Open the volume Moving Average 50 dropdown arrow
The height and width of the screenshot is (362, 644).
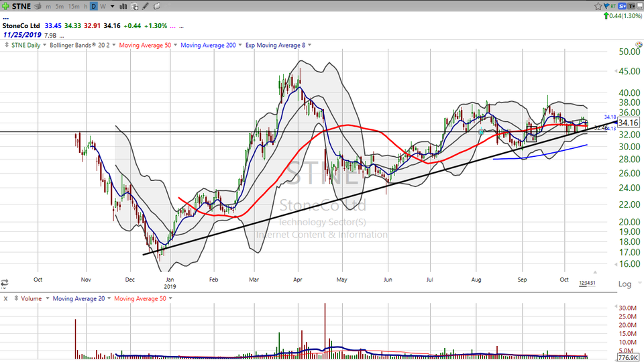click(x=170, y=298)
